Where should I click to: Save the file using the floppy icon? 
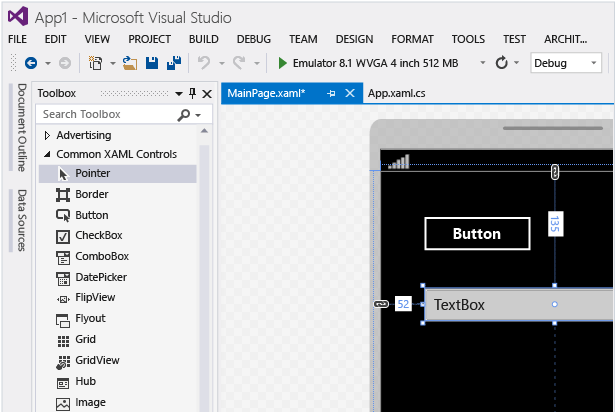[x=152, y=63]
